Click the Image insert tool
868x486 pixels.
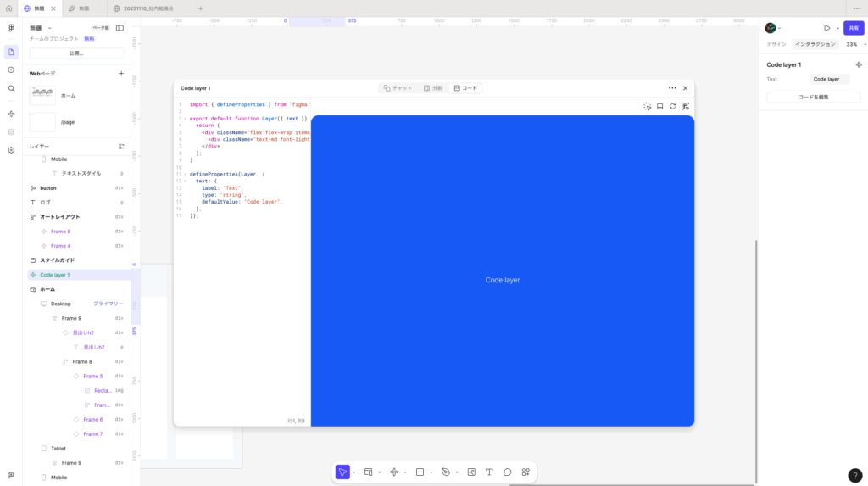(x=471, y=472)
